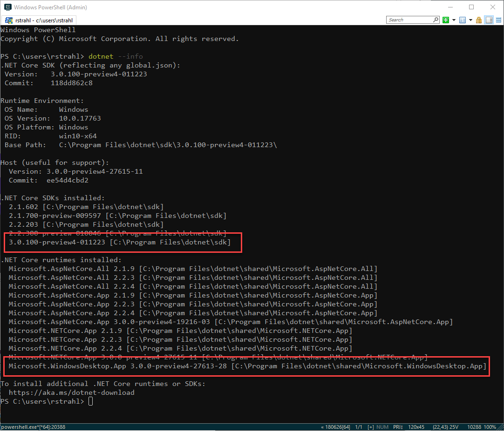The image size is (504, 433).
Task: Toggle the scroll buffer view button in toolbar
Action: click(x=489, y=20)
